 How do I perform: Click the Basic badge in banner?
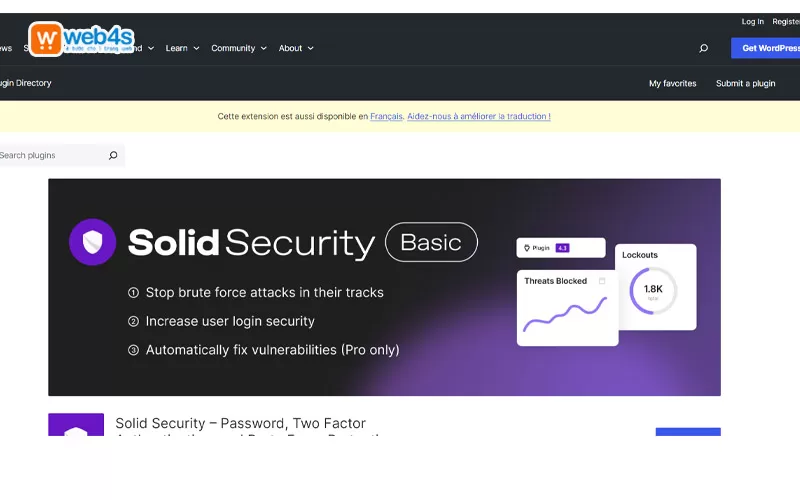[x=431, y=242]
